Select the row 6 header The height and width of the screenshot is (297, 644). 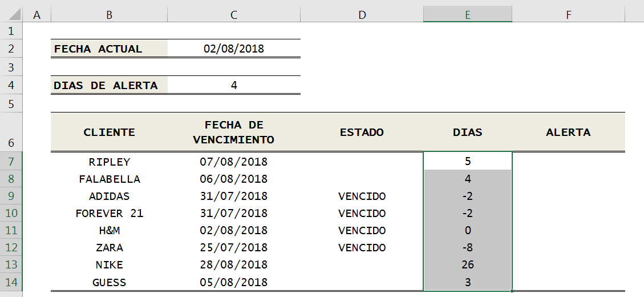(x=11, y=132)
